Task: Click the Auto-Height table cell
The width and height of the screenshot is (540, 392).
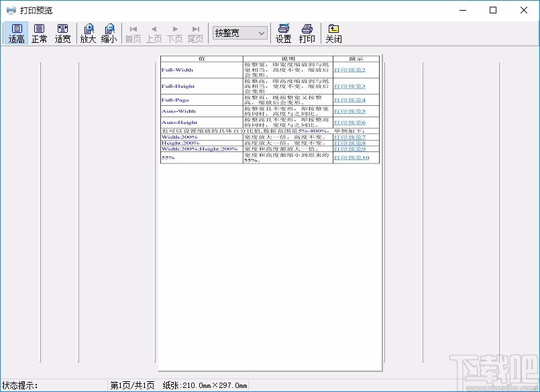Action: pyautogui.click(x=202, y=123)
